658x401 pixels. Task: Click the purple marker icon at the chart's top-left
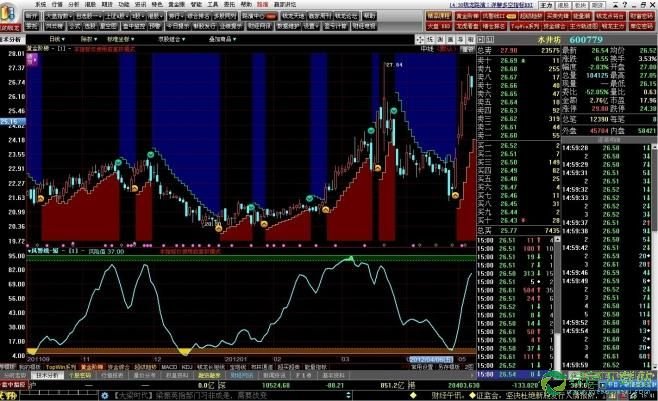pos(32,60)
